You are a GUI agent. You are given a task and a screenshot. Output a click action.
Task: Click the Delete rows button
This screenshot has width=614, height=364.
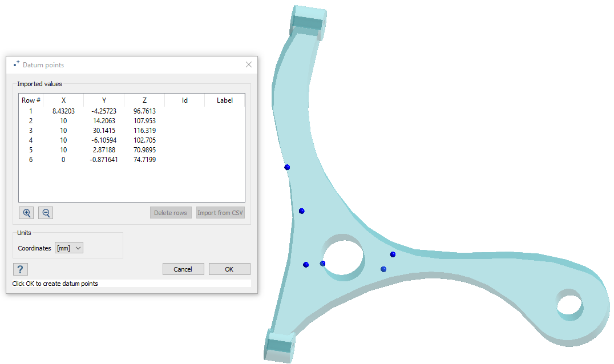(x=171, y=213)
